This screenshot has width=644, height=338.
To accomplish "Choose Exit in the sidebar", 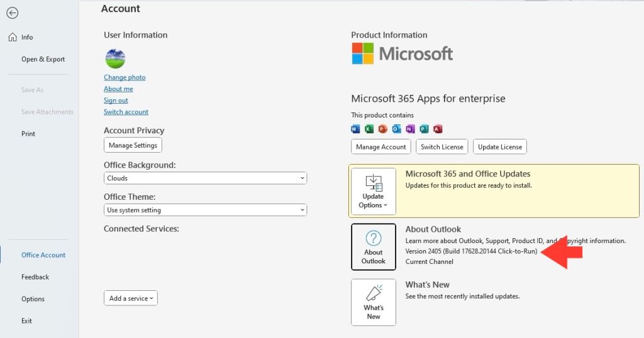I will [x=26, y=321].
